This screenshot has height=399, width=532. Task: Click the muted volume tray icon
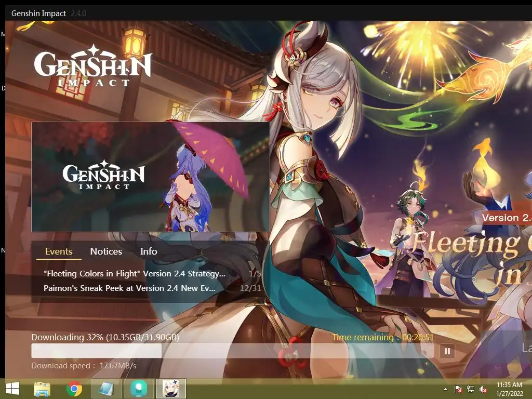[x=483, y=389]
